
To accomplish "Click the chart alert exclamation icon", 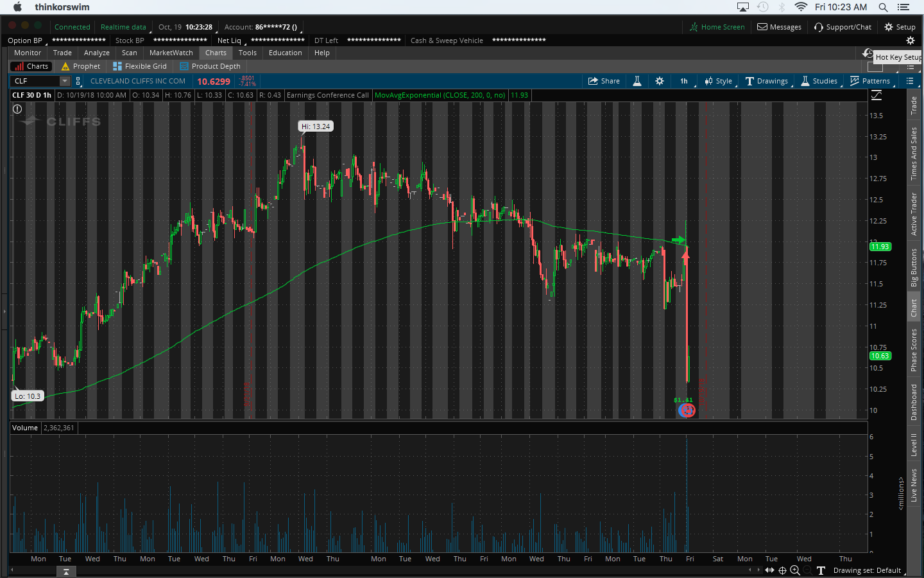I will pyautogui.click(x=17, y=109).
